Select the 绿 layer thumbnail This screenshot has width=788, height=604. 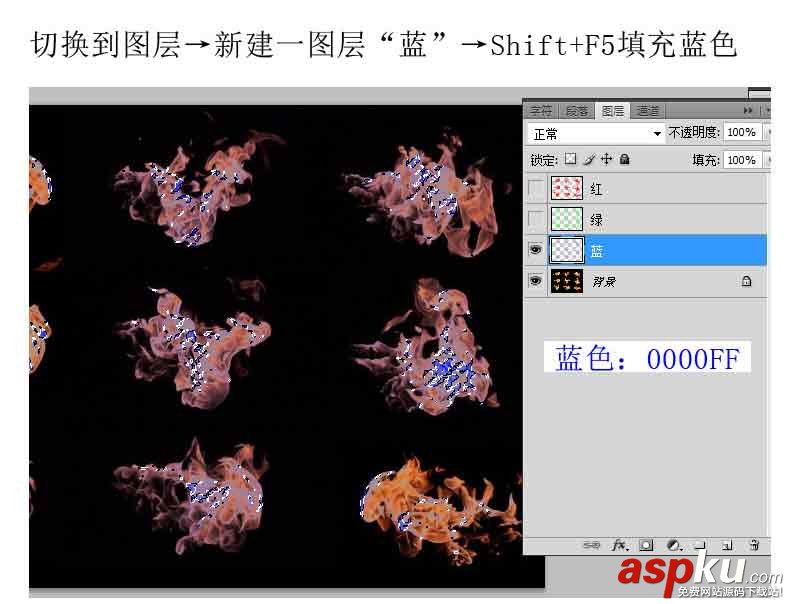coord(567,219)
